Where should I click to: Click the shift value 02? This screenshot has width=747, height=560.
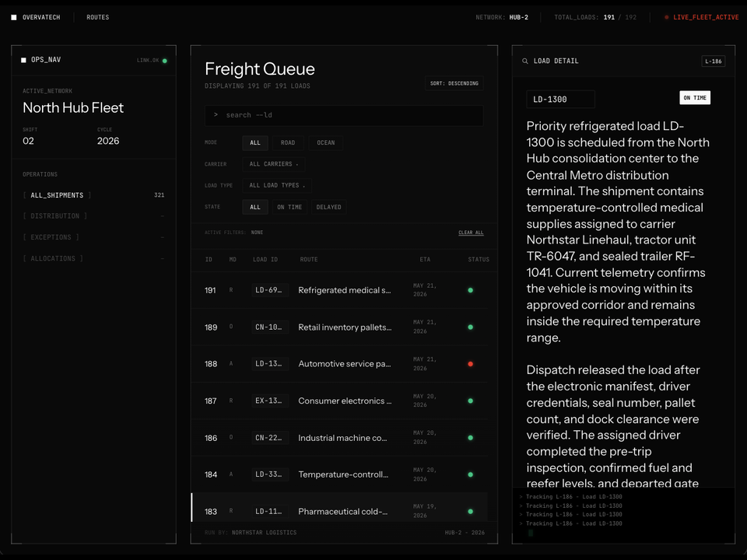coord(28,141)
